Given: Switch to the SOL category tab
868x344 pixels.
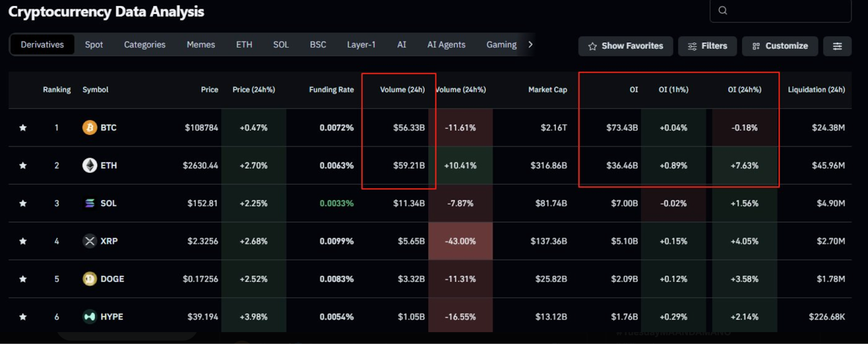Looking at the screenshot, I should tap(281, 44).
